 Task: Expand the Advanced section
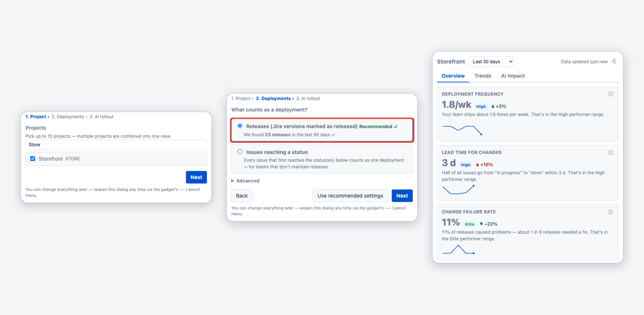coord(245,181)
